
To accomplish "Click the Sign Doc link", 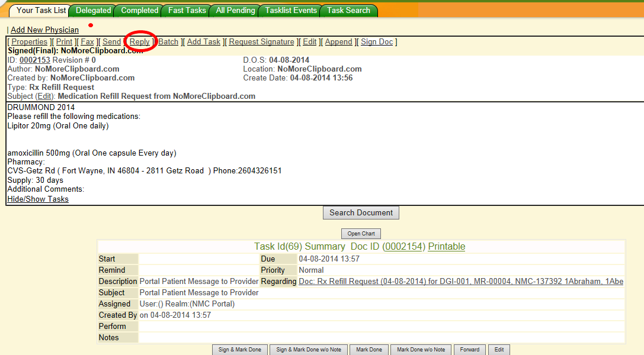I will pos(377,42).
